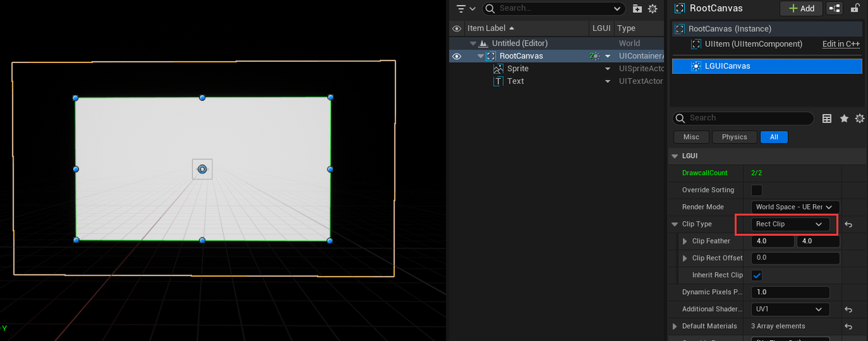Uncheck the Inherit Rect Clip checkbox

tap(757, 275)
